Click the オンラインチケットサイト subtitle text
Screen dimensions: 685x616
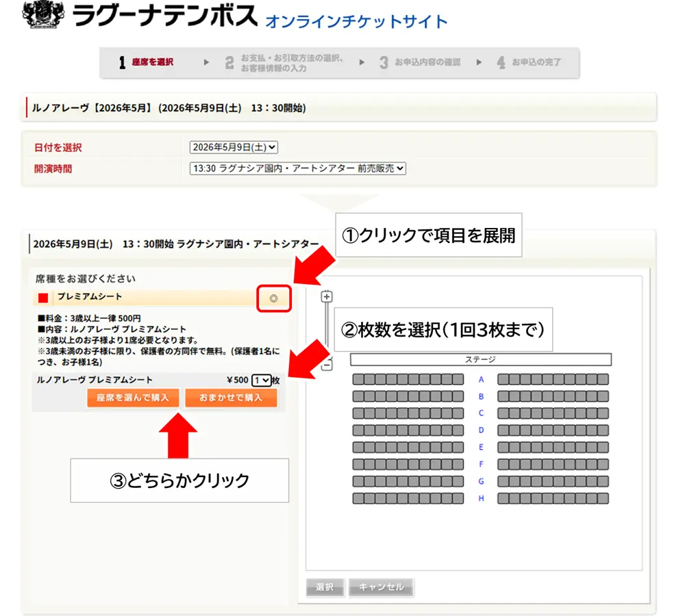point(356,21)
